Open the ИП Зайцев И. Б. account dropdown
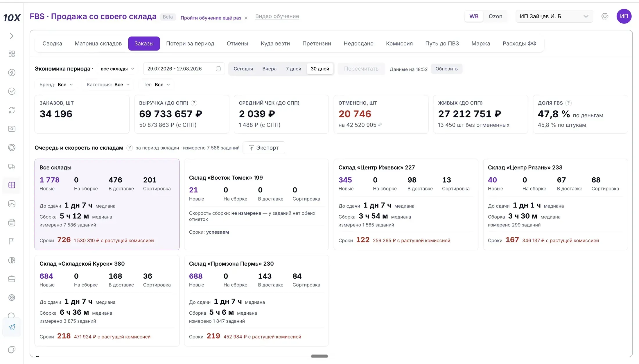The height and width of the screenshot is (364, 639). point(554,16)
